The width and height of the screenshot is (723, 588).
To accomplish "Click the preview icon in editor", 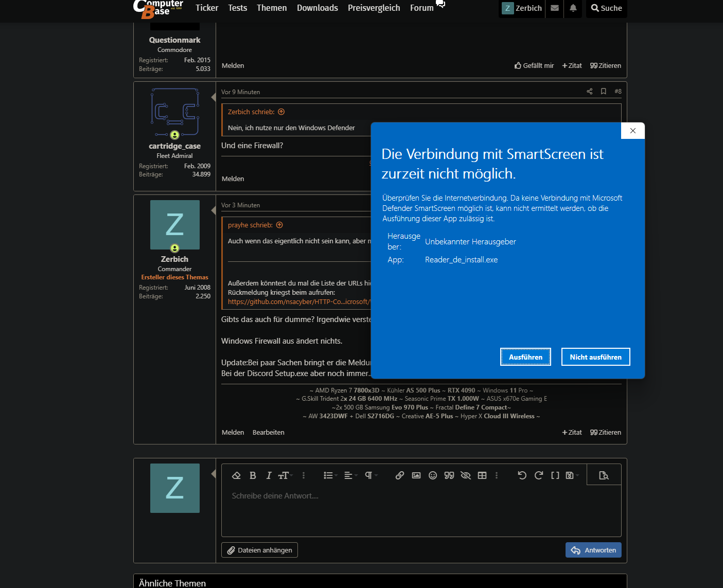I will click(604, 475).
